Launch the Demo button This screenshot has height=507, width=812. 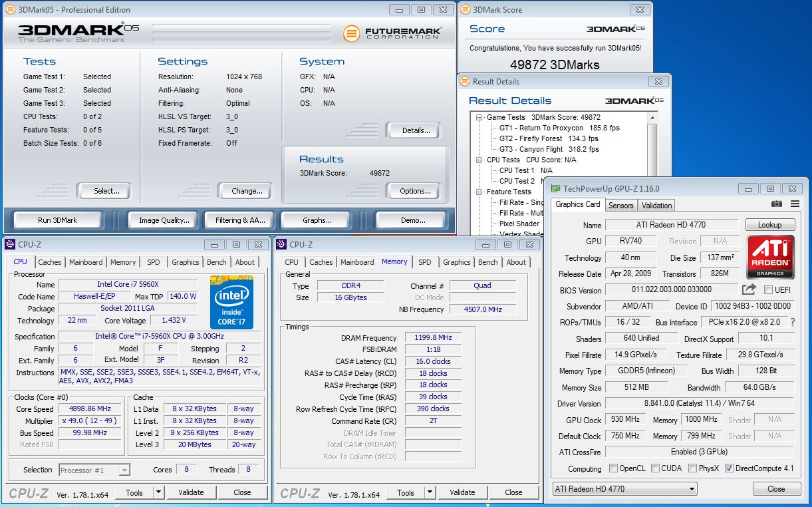point(412,220)
